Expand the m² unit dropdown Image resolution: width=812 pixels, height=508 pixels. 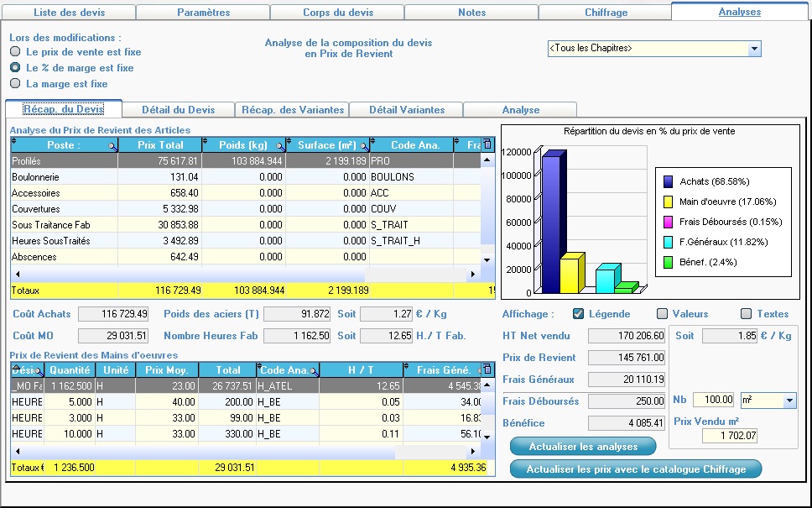click(x=789, y=401)
